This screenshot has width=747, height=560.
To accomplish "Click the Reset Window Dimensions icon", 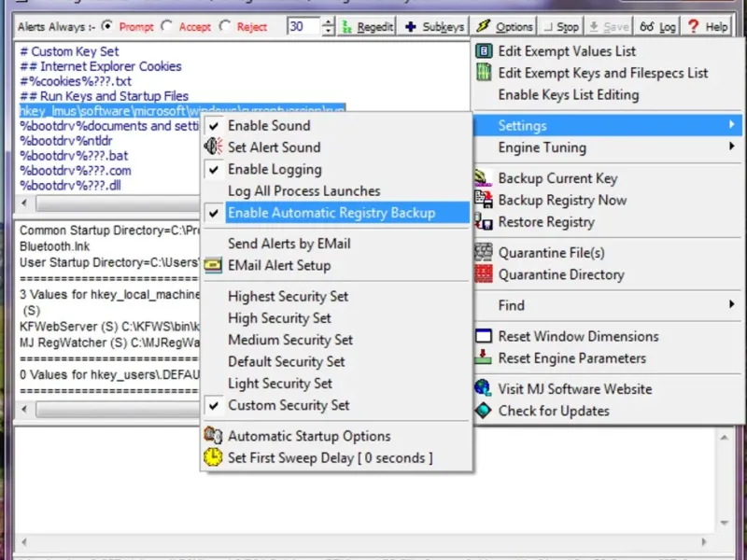I will coord(484,336).
